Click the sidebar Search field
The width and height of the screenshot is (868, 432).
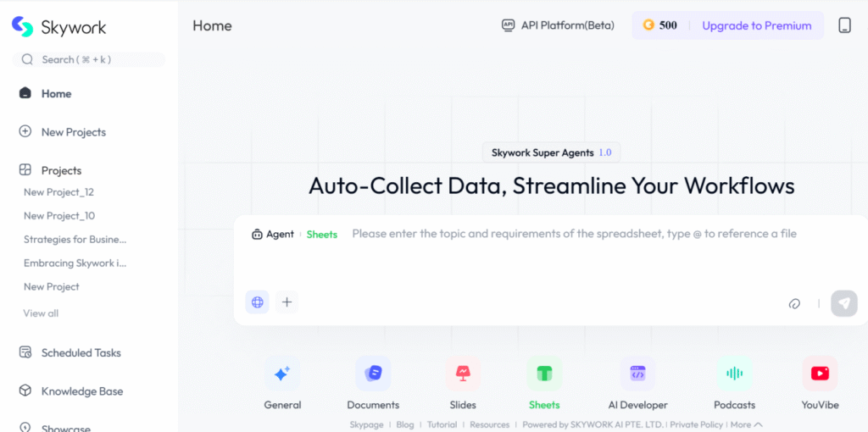[89, 59]
